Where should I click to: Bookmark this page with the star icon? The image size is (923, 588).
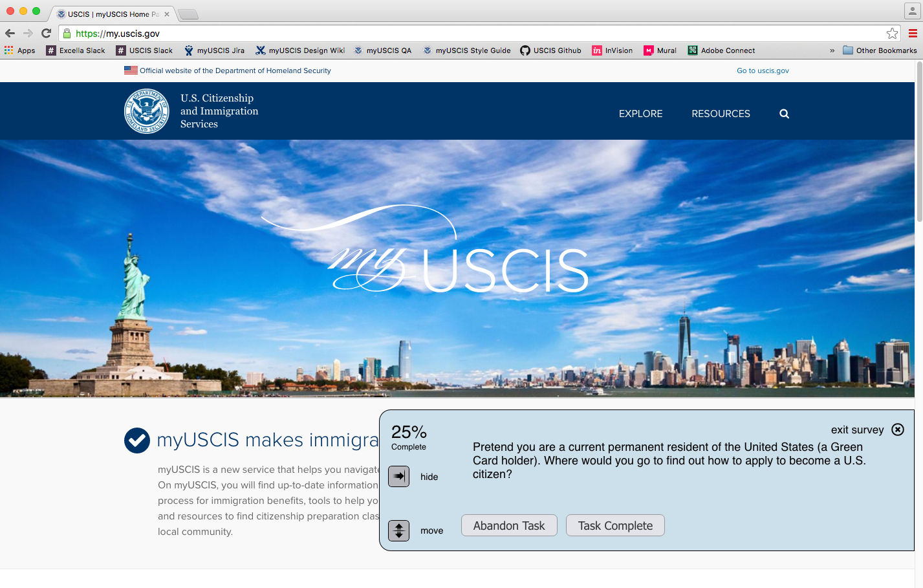pyautogui.click(x=892, y=34)
